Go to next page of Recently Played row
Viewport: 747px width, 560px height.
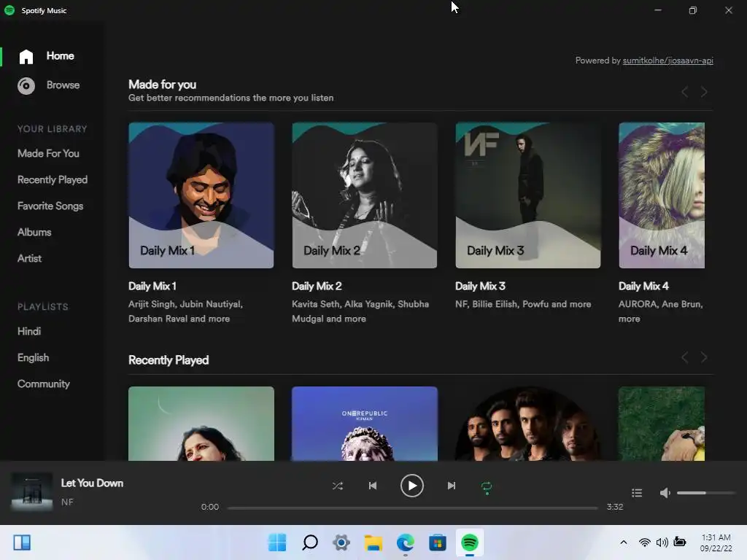tap(704, 357)
